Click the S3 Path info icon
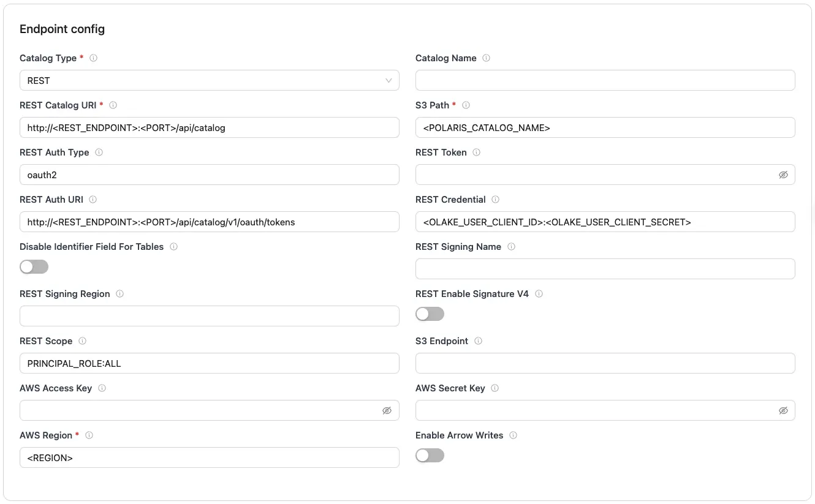The height and width of the screenshot is (504, 815). point(466,105)
